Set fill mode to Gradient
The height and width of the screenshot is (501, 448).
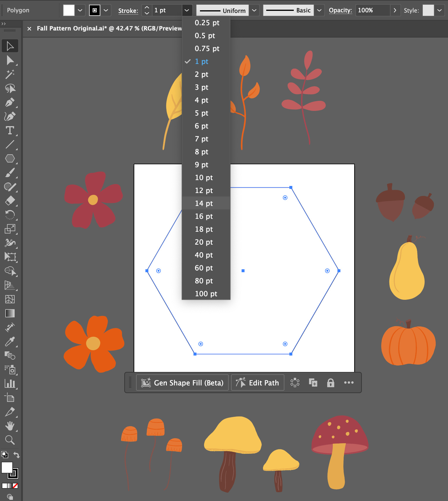click(x=10, y=486)
